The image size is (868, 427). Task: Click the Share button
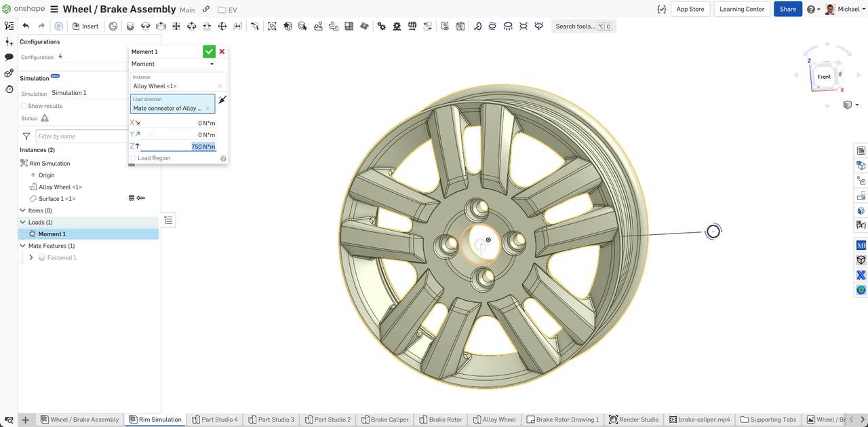click(787, 9)
